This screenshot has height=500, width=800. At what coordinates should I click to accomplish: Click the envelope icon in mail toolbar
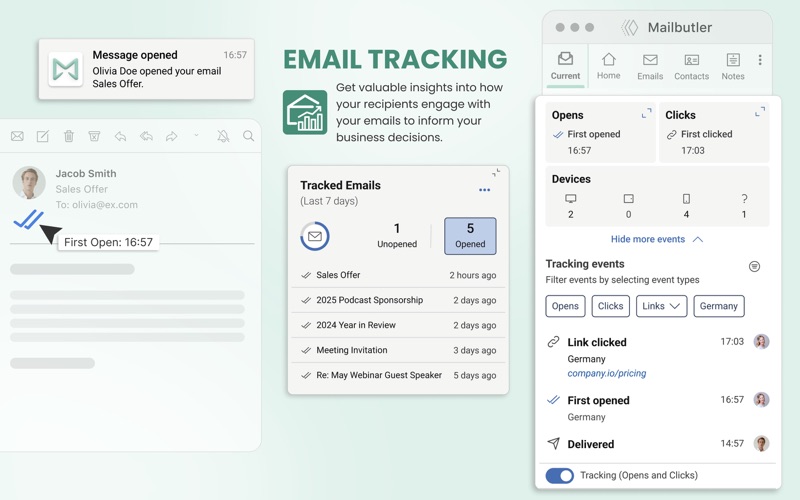(x=17, y=136)
